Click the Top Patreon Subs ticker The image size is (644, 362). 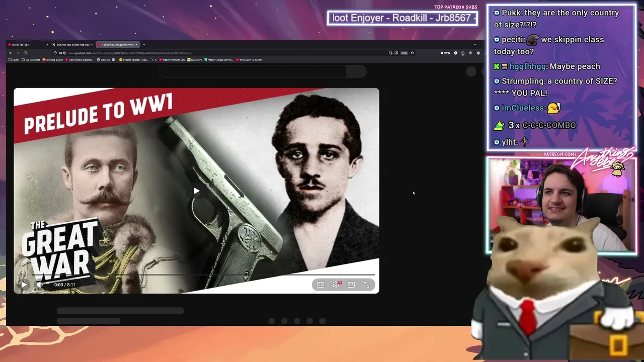click(403, 18)
